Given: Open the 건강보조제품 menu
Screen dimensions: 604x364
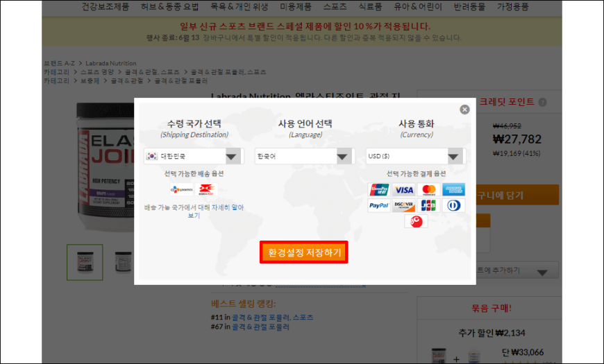Looking at the screenshot, I should pyautogui.click(x=105, y=6).
